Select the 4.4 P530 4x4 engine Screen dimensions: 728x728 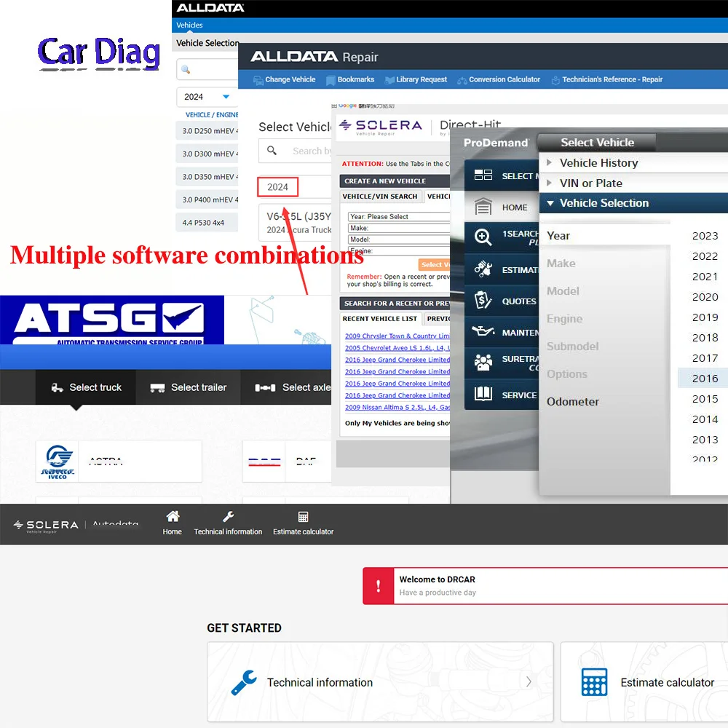click(207, 223)
